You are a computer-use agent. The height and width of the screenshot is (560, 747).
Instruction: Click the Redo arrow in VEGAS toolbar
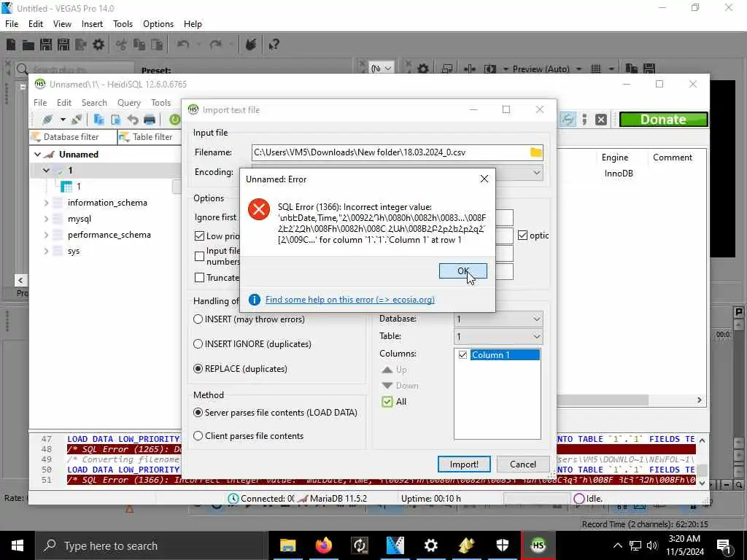click(x=216, y=44)
